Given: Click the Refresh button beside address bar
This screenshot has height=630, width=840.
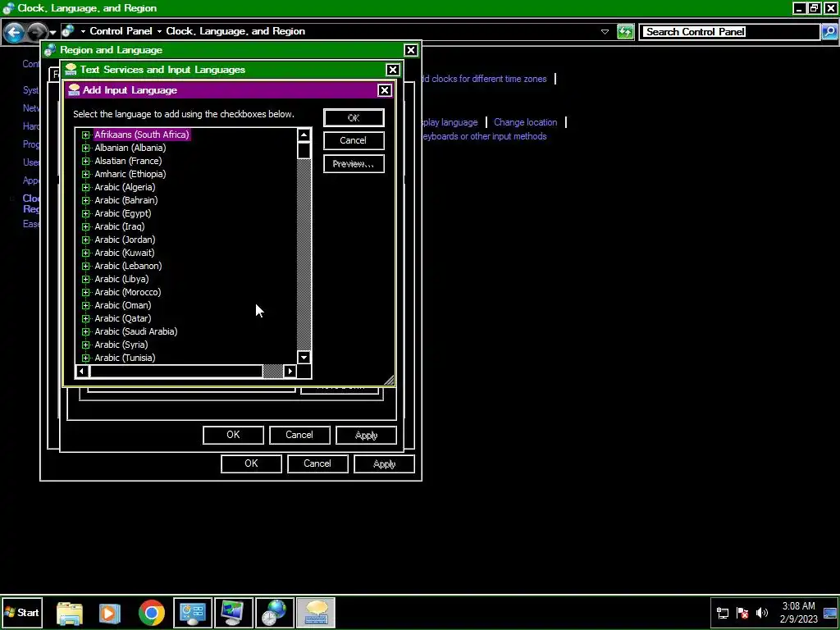Looking at the screenshot, I should tap(625, 32).
